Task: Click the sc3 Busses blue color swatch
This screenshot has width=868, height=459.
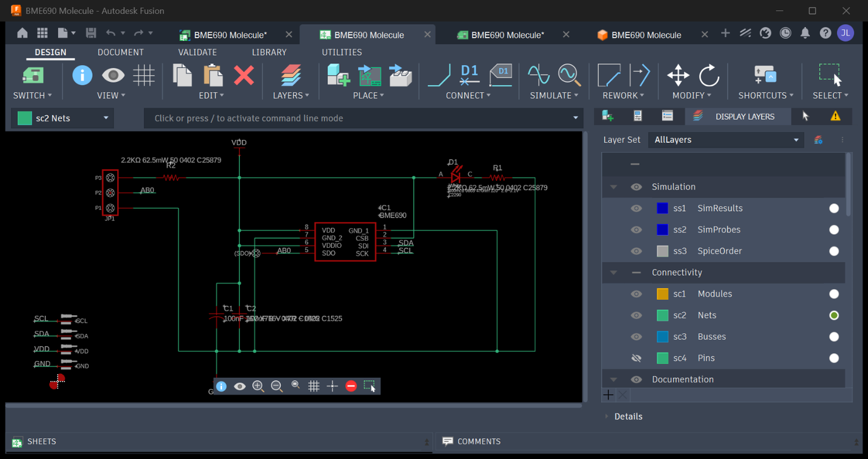Action: (662, 337)
